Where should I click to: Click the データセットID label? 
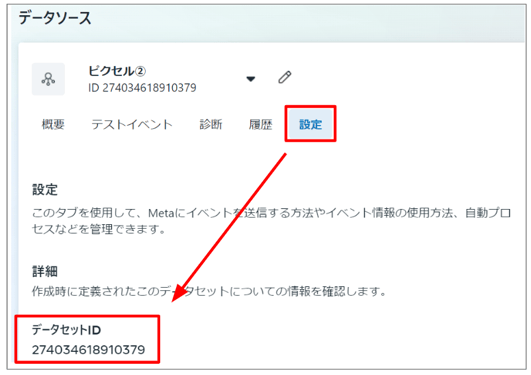(66, 330)
